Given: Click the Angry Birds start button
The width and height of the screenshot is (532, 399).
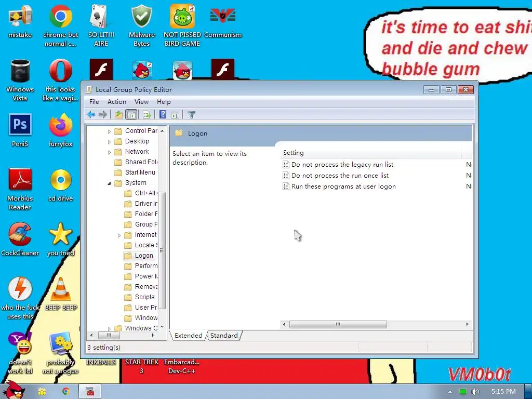Looking at the screenshot, I should coord(15,390).
